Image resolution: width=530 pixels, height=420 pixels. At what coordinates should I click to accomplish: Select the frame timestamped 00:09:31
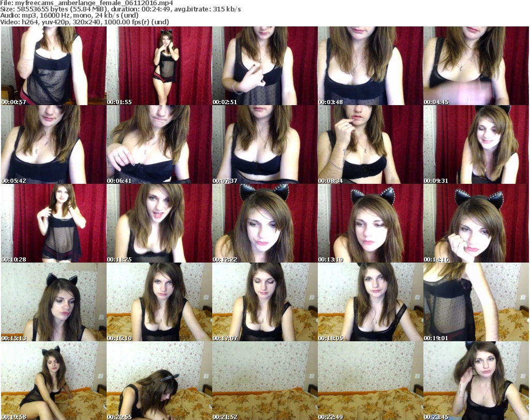coord(476,144)
